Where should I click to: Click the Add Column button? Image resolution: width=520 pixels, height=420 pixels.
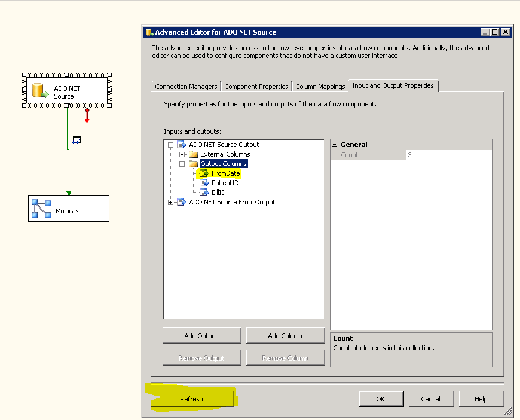tap(285, 336)
